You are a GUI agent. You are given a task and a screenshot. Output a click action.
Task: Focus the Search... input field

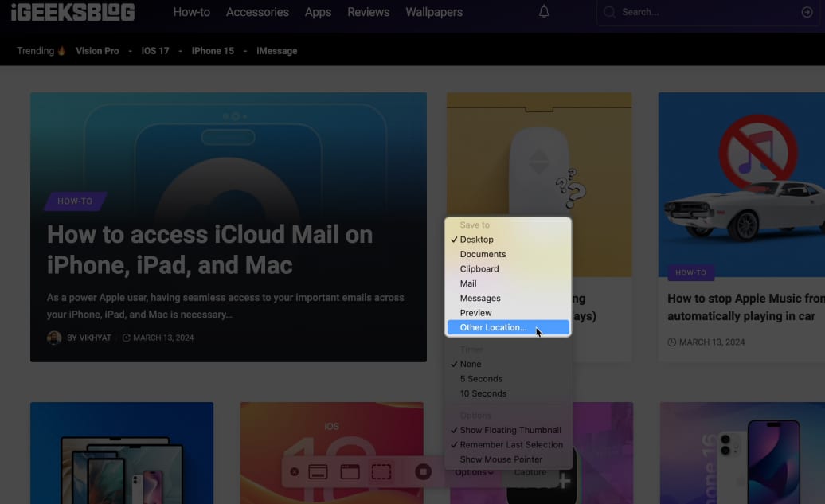pyautogui.click(x=708, y=12)
